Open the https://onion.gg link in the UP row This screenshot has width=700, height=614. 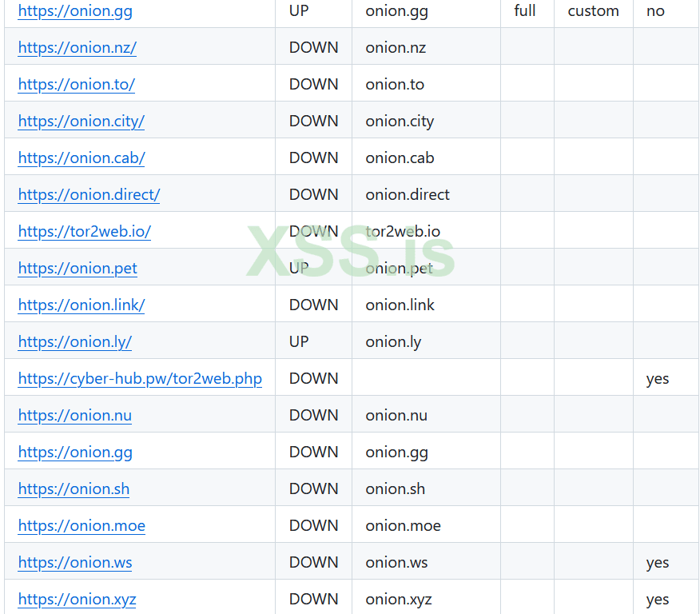[75, 10]
